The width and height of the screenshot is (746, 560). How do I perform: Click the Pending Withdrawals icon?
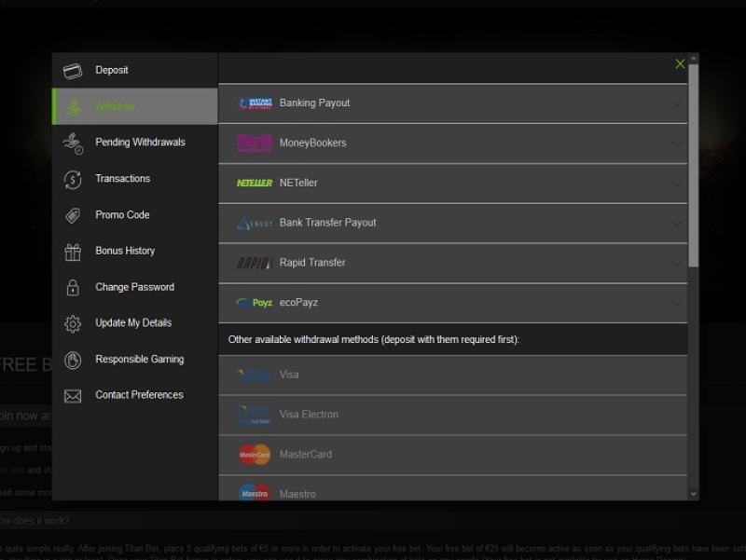coord(73,143)
